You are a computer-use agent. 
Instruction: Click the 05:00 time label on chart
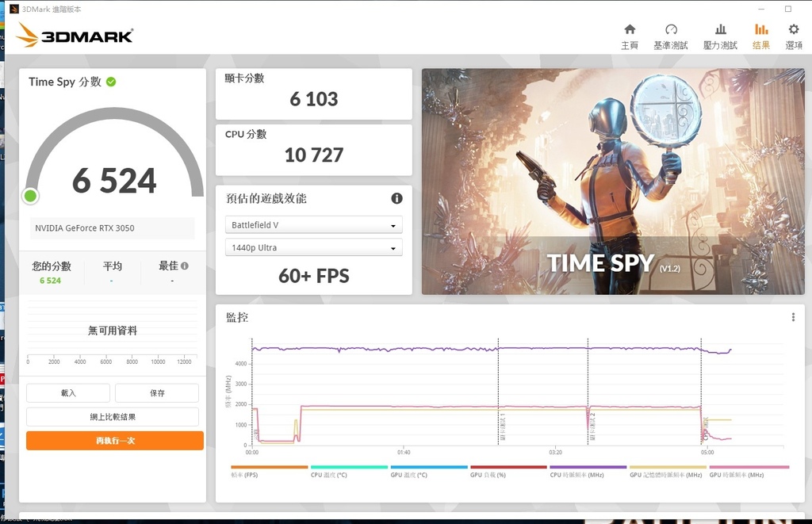[707, 452]
